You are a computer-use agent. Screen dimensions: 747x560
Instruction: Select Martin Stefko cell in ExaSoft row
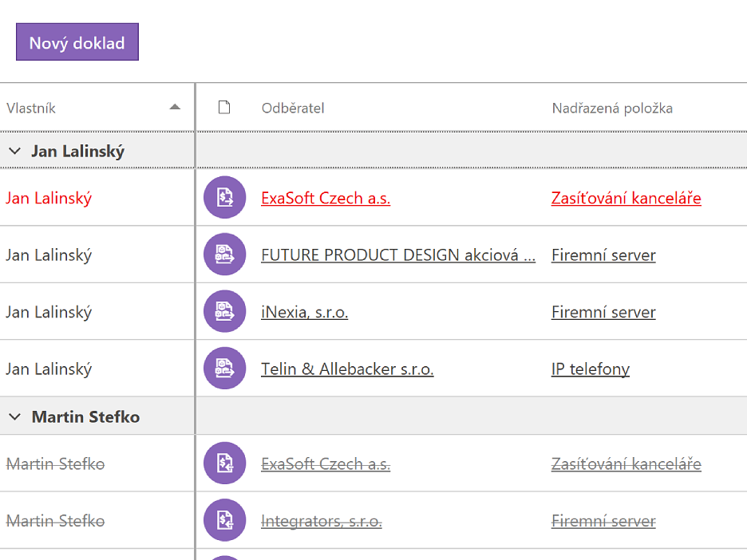pyautogui.click(x=55, y=463)
